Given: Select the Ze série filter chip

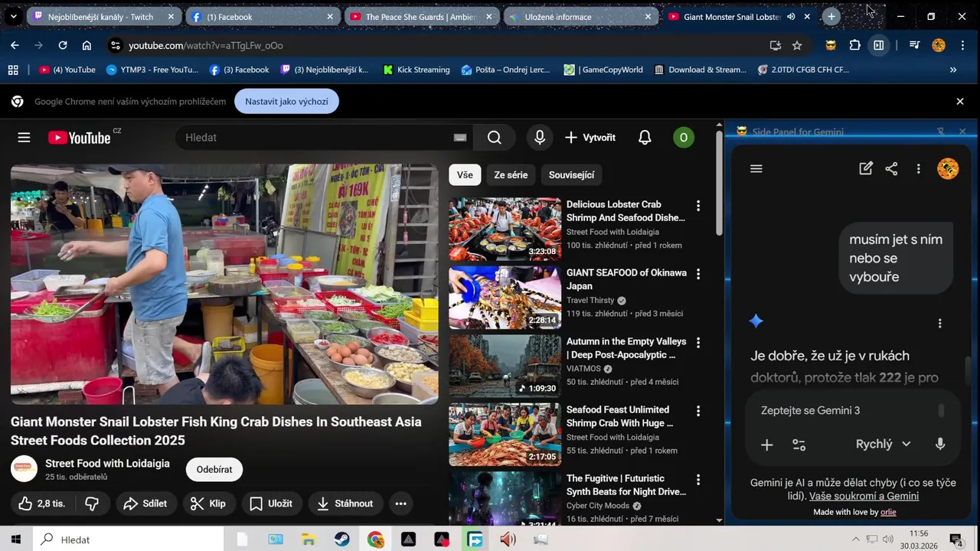Looking at the screenshot, I should point(511,175).
